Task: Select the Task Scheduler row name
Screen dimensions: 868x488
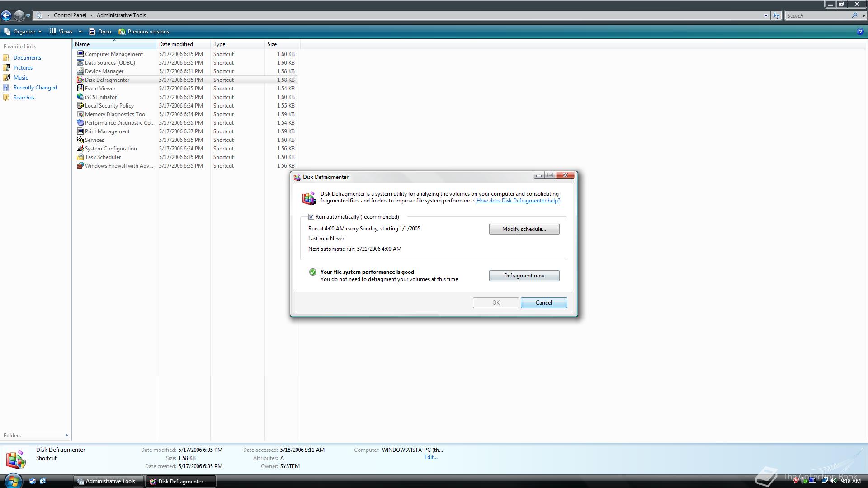Action: point(103,157)
